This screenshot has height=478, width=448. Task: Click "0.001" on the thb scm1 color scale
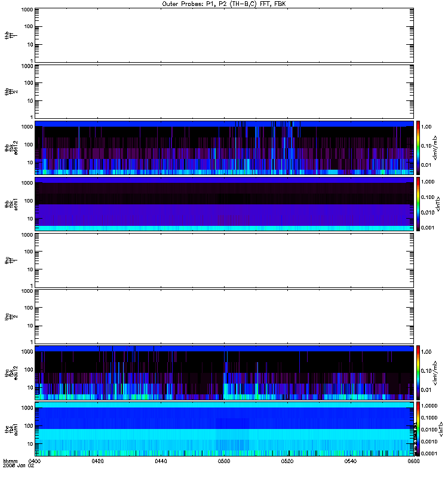coord(428,228)
